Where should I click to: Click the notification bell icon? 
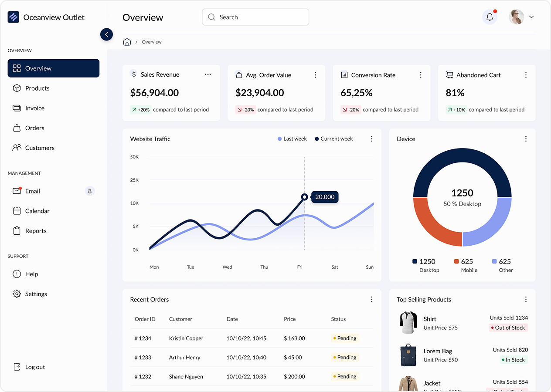click(490, 17)
